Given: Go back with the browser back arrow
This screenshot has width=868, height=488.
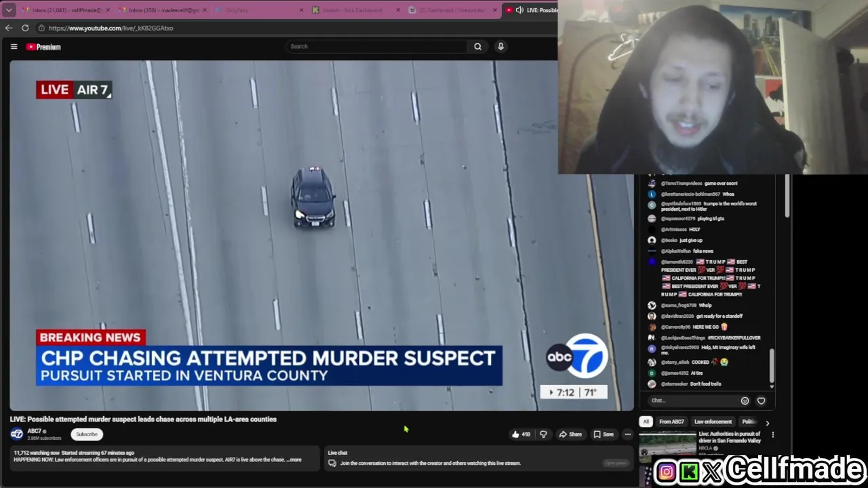Looking at the screenshot, I should pos(8,28).
